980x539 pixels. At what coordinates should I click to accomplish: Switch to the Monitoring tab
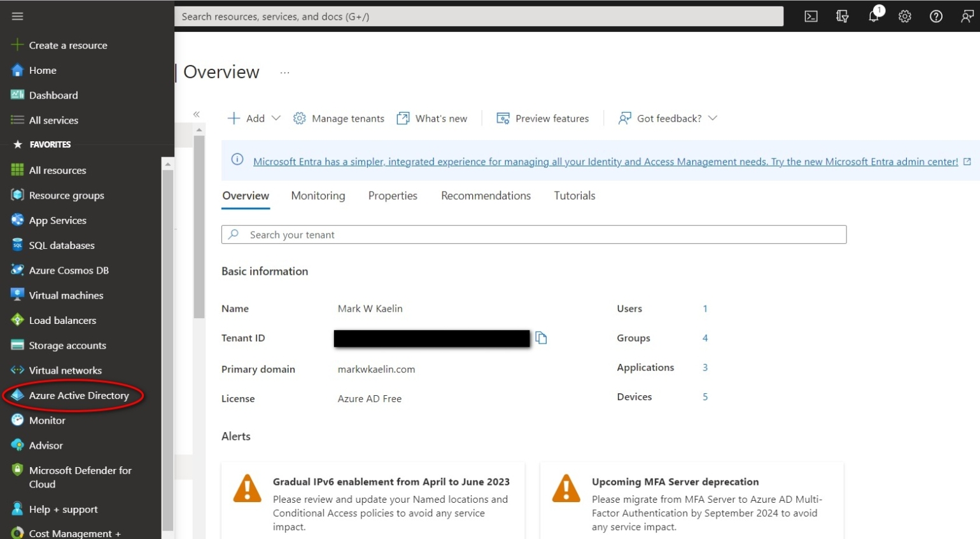point(318,195)
